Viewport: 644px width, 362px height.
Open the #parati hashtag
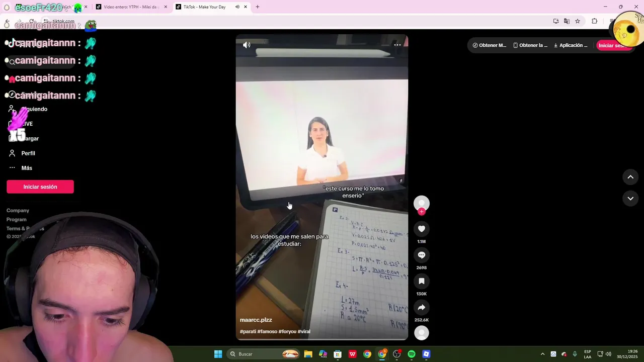point(248,331)
